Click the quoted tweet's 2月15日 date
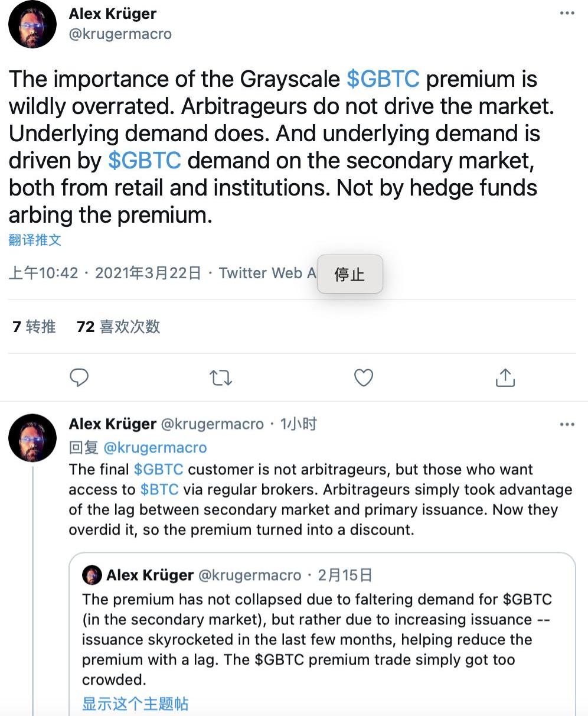The width and height of the screenshot is (588, 716). pos(345,575)
